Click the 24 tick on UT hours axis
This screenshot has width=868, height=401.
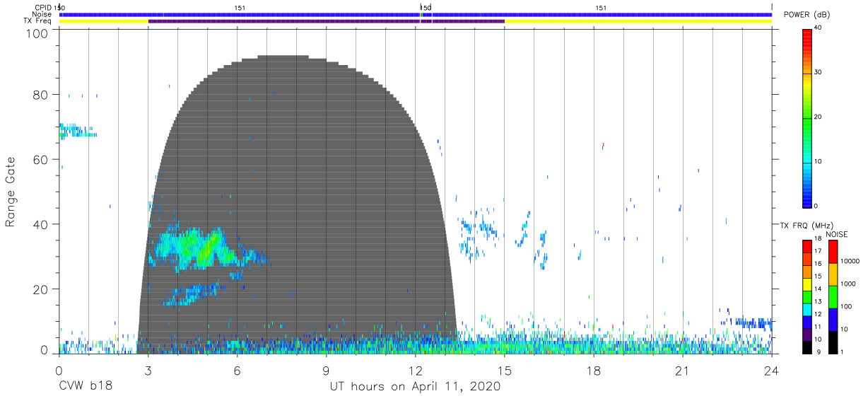[x=772, y=370]
